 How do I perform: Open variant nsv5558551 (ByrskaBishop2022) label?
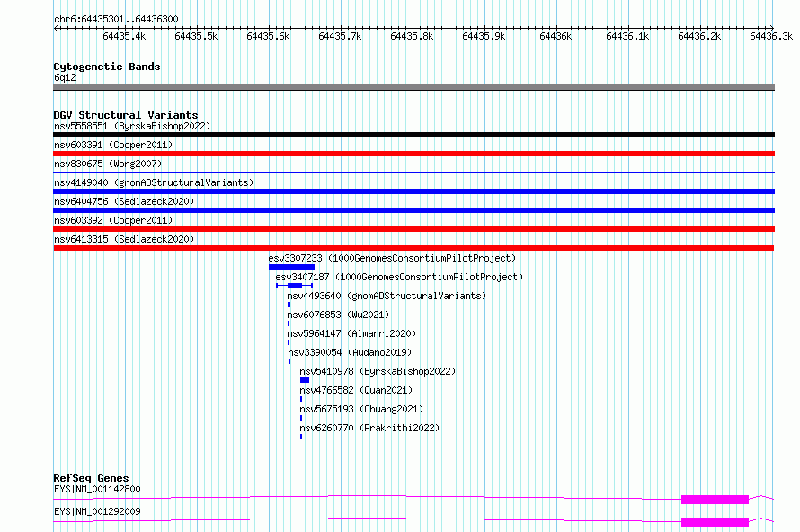tap(132, 126)
